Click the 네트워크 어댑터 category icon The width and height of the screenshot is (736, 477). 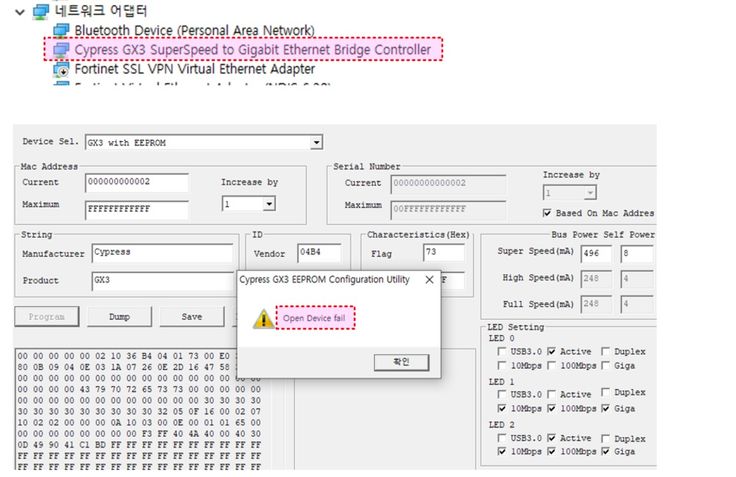tap(41, 11)
